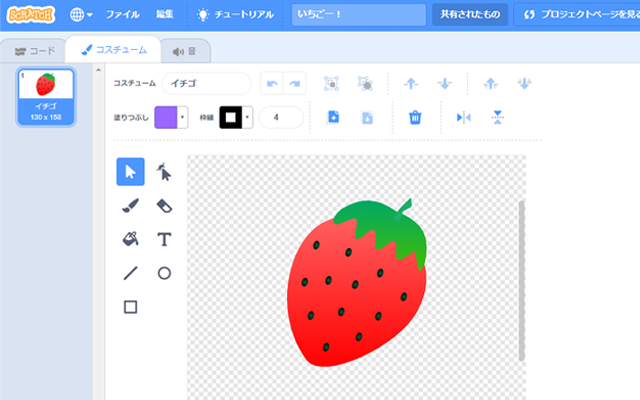640x400 pixels.
Task: Click the 共有されたもの button
Action: click(470, 15)
